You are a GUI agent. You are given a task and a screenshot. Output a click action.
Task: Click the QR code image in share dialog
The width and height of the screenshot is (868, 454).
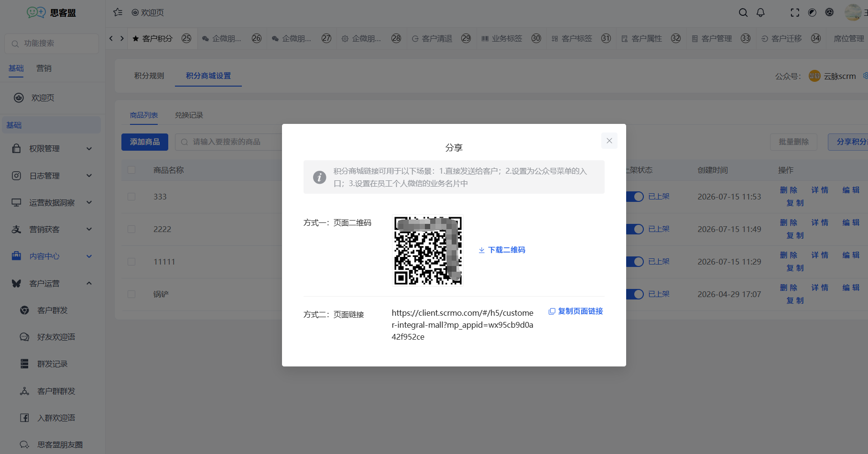tap(428, 250)
